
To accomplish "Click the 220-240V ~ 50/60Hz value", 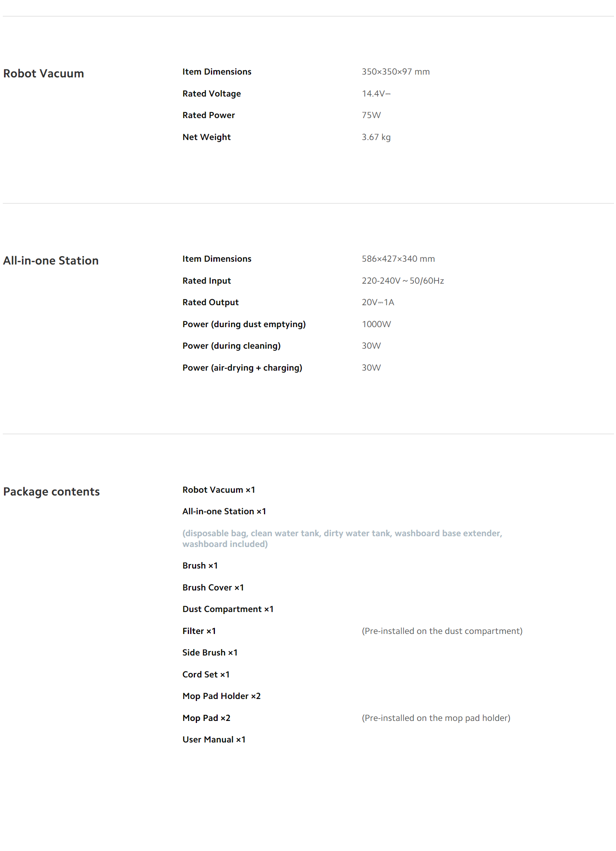I will 402,280.
